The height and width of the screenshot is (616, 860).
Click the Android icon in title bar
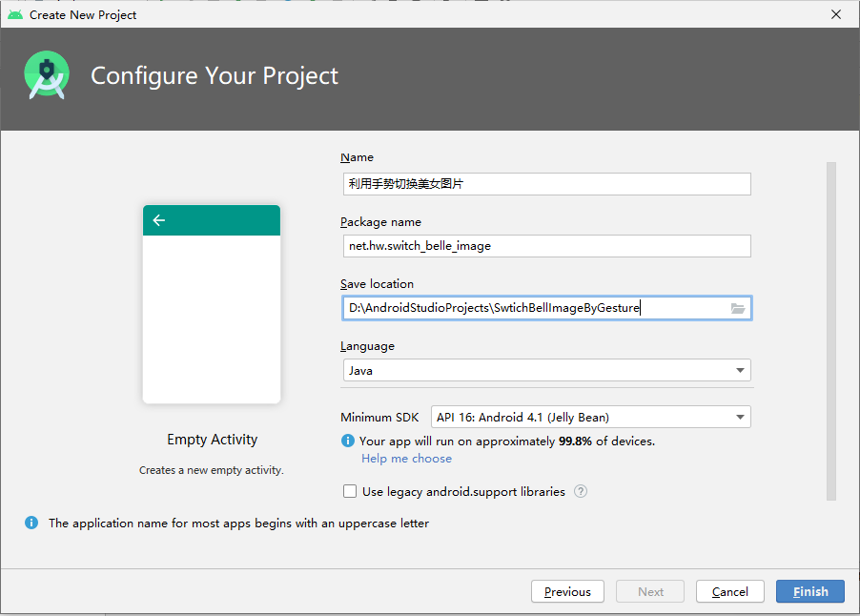pyautogui.click(x=15, y=15)
